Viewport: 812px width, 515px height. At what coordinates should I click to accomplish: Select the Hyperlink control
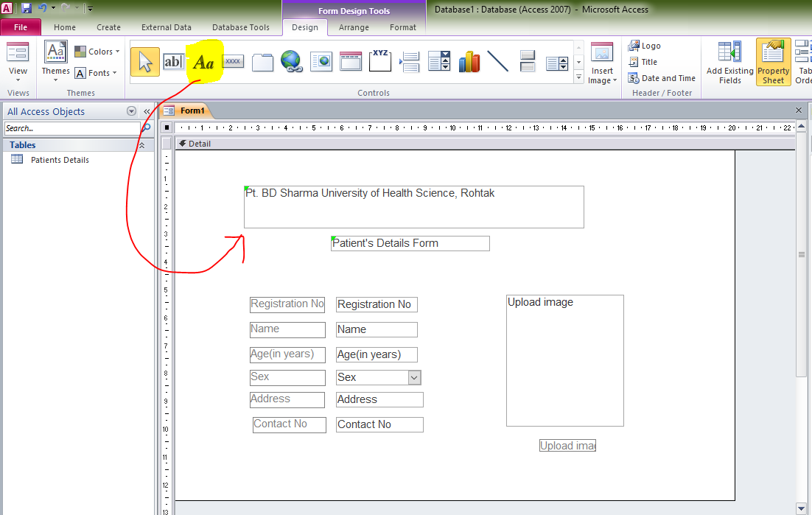coord(292,62)
